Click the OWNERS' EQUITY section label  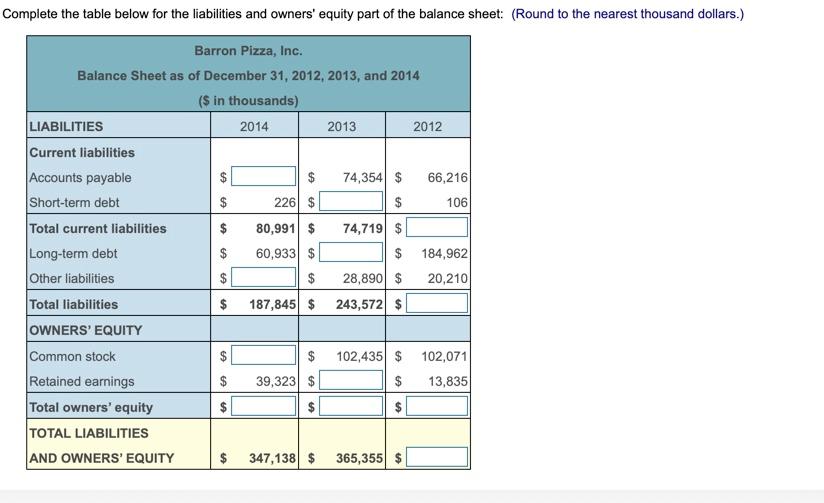[x=86, y=330]
